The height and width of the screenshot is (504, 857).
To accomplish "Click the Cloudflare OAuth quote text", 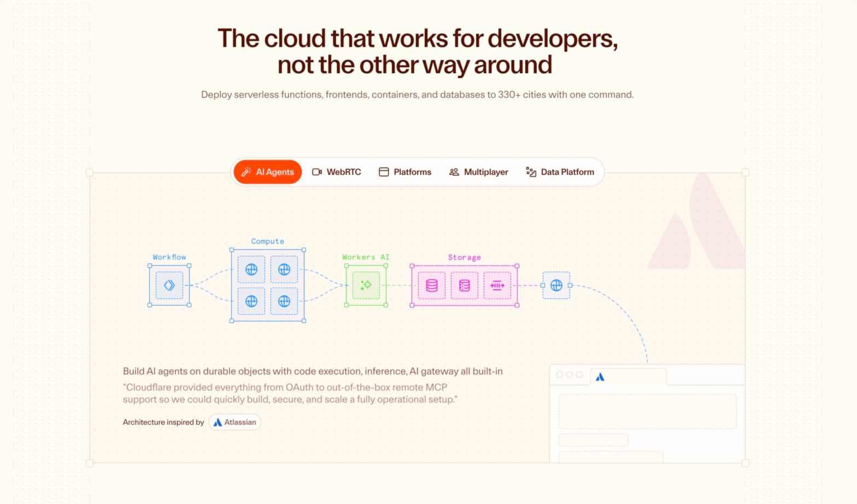I will 290,394.
